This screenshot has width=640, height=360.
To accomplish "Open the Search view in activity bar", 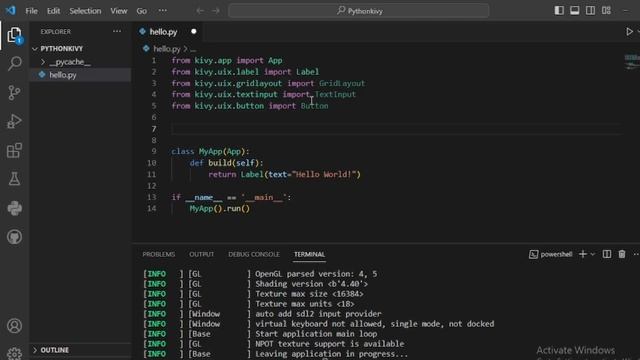I will pyautogui.click(x=14, y=64).
